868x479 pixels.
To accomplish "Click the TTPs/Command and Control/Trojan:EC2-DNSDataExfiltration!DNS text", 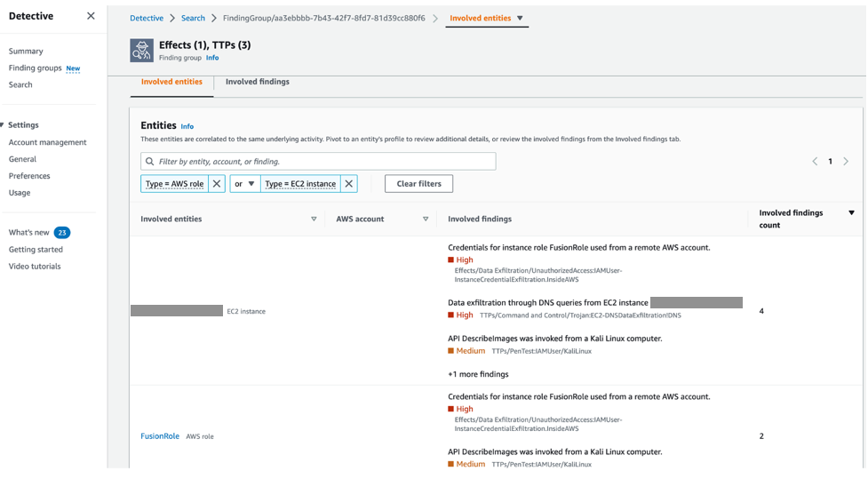I will pos(580,315).
